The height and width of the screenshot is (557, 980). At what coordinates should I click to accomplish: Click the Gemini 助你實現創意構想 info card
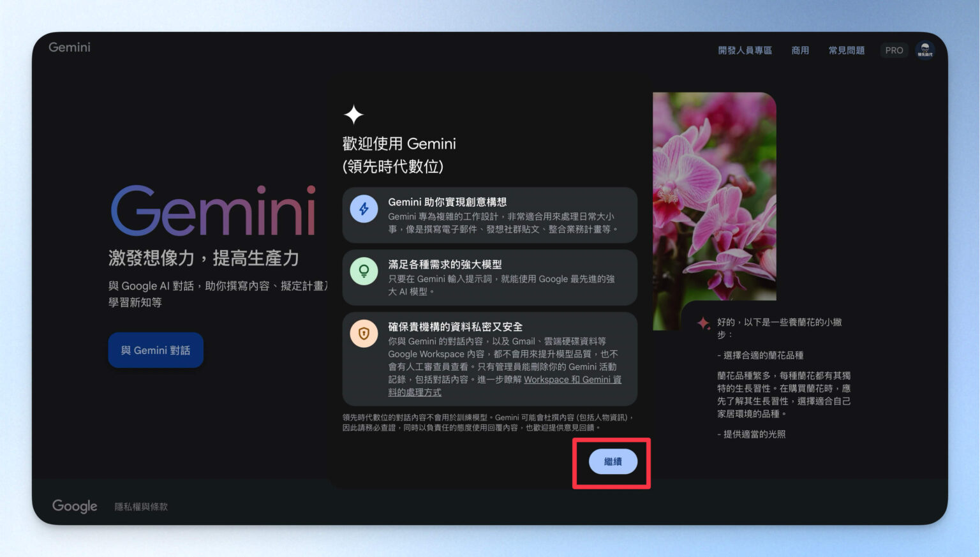point(489,215)
